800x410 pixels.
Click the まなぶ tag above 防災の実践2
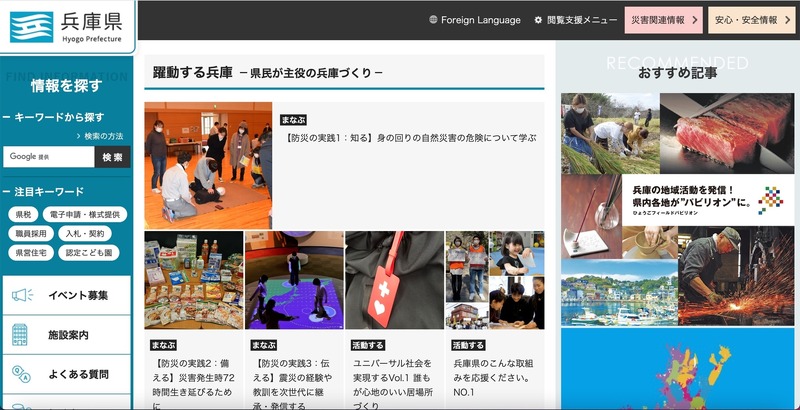click(x=163, y=345)
